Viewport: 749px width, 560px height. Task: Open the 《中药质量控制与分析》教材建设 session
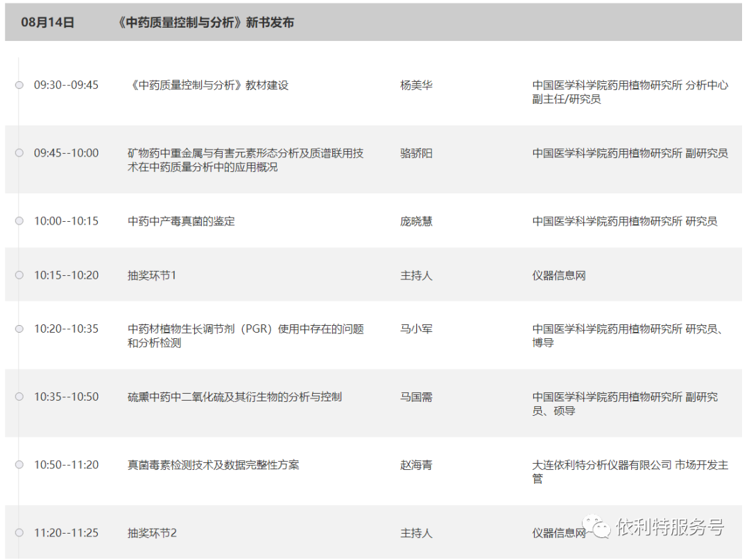(208, 85)
